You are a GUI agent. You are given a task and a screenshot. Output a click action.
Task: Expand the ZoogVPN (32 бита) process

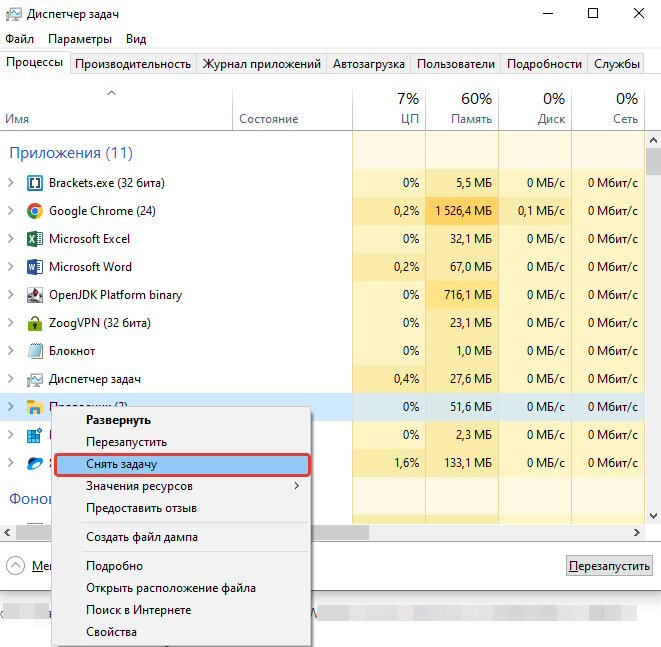(11, 323)
